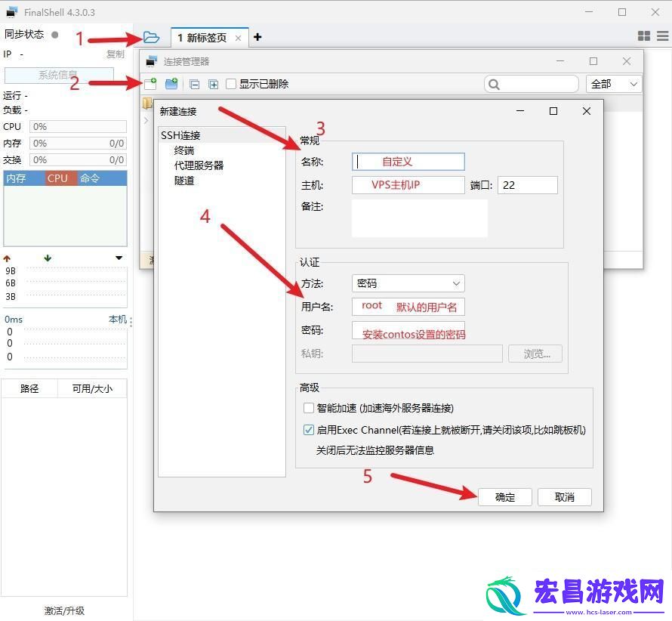The image size is (672, 621).
Task: Open the 方法 authentication dropdown
Action: tap(408, 283)
